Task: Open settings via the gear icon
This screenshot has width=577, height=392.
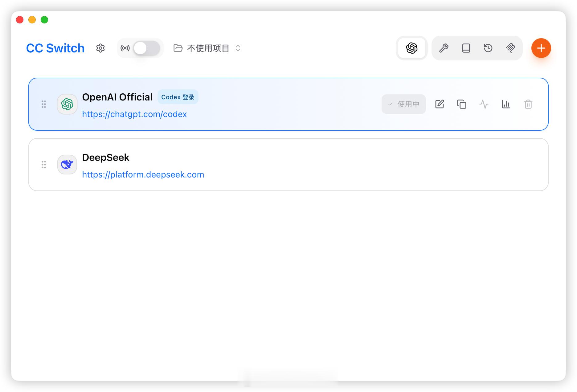Action: coord(100,48)
